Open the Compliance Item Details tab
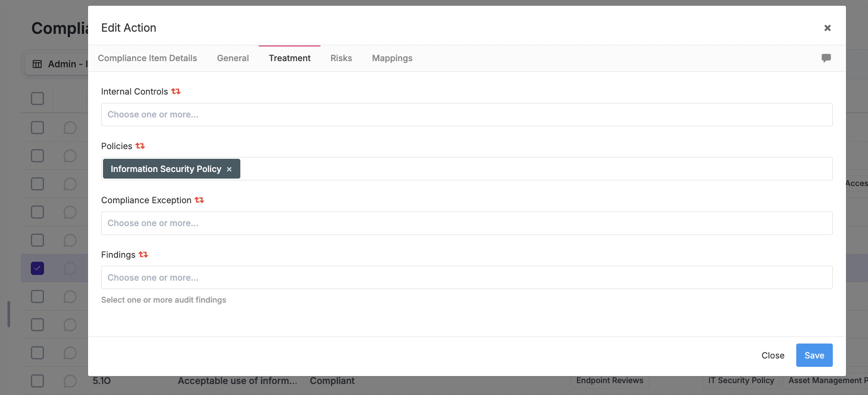The width and height of the screenshot is (868, 395). tap(147, 59)
